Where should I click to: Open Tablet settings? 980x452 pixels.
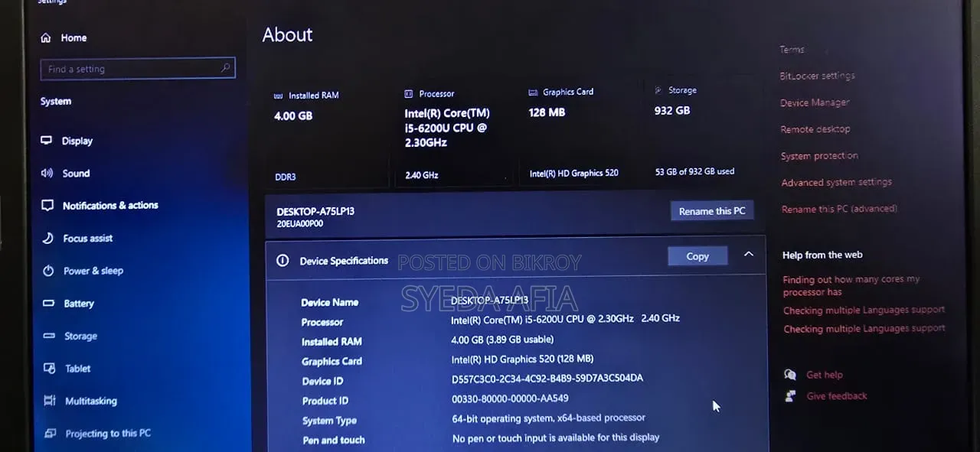tap(78, 369)
